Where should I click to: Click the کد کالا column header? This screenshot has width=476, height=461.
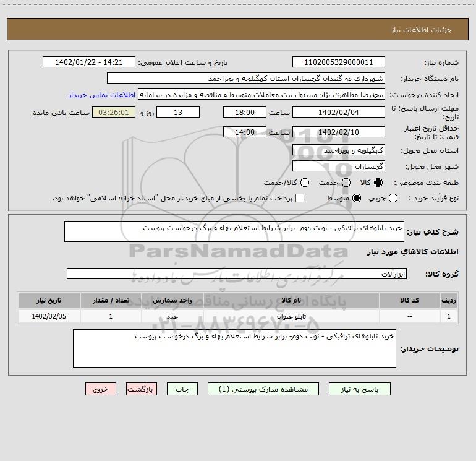click(x=409, y=300)
